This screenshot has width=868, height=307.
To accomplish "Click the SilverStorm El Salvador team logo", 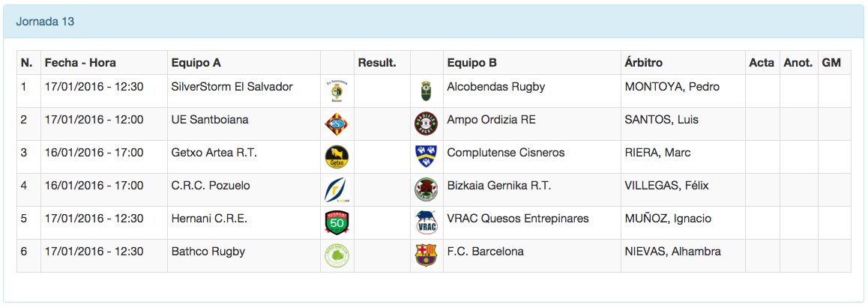I will tap(337, 91).
